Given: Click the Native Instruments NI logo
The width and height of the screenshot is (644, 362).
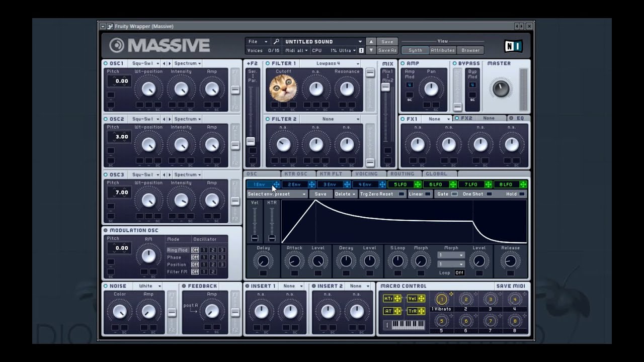Looking at the screenshot, I should (x=513, y=46).
